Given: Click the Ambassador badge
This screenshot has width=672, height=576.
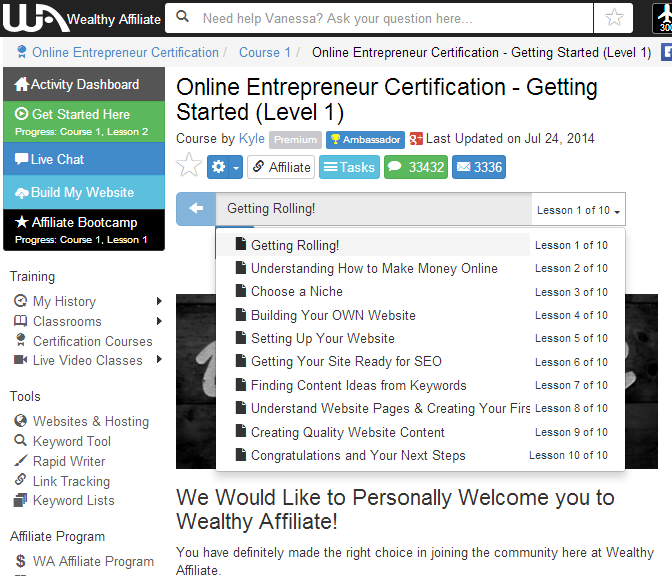Looking at the screenshot, I should [x=365, y=140].
